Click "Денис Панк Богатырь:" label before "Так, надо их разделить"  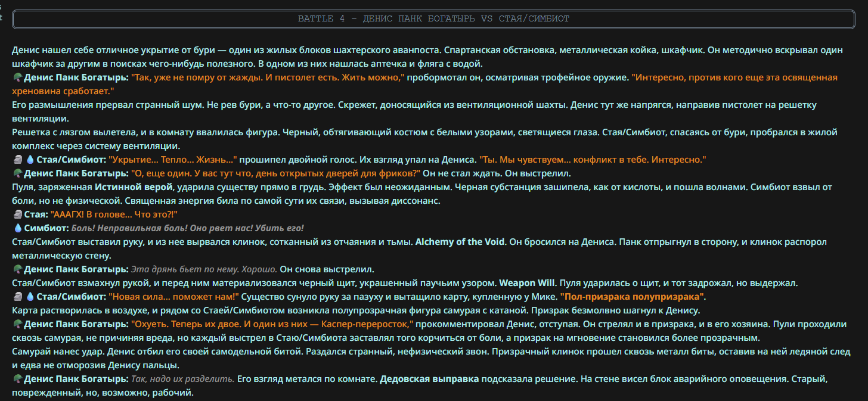click(x=76, y=379)
